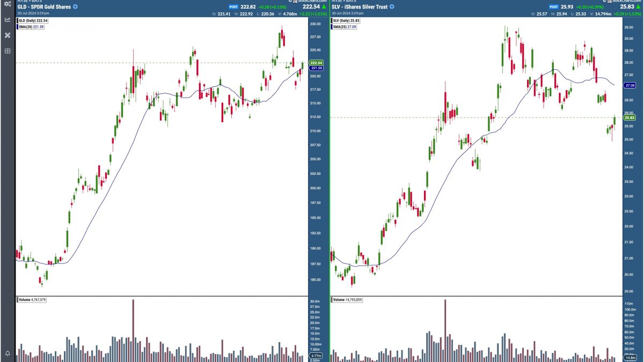Open the alerts bell icon

click(x=8, y=353)
